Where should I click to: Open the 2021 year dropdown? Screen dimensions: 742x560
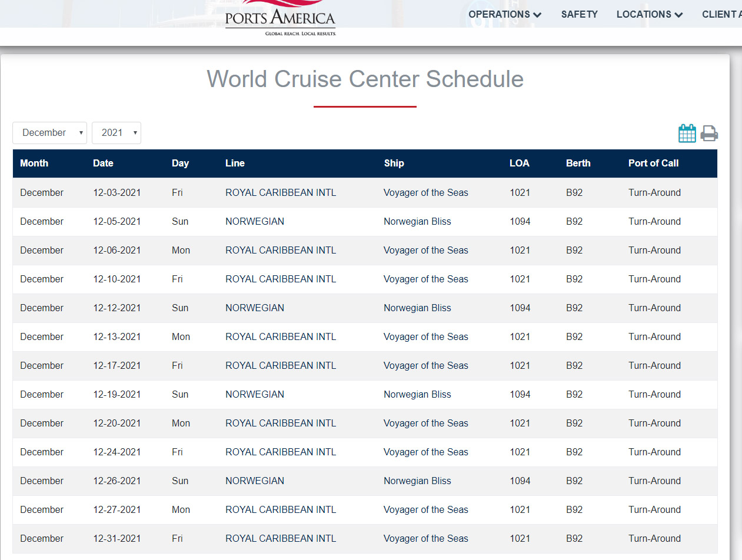pyautogui.click(x=117, y=133)
